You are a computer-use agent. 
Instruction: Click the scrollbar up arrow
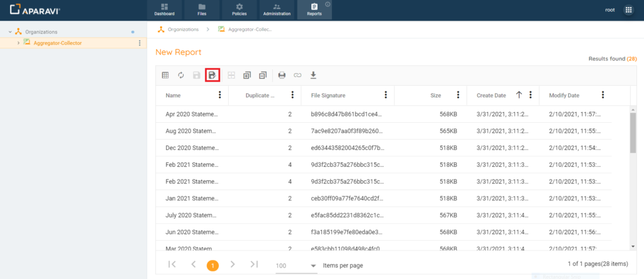[x=633, y=109]
